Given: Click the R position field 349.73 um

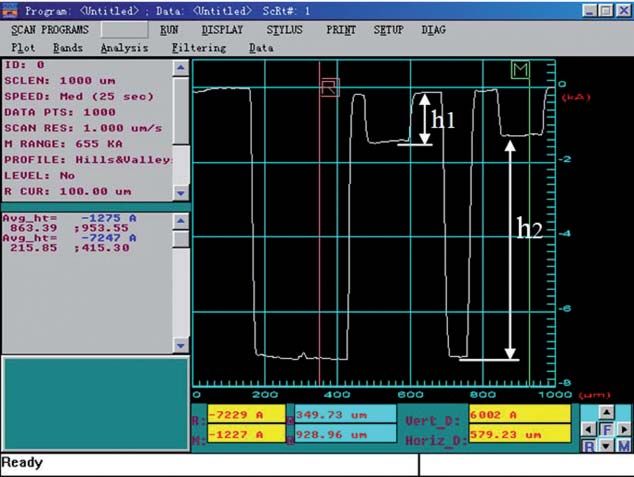Looking at the screenshot, I should point(345,414).
